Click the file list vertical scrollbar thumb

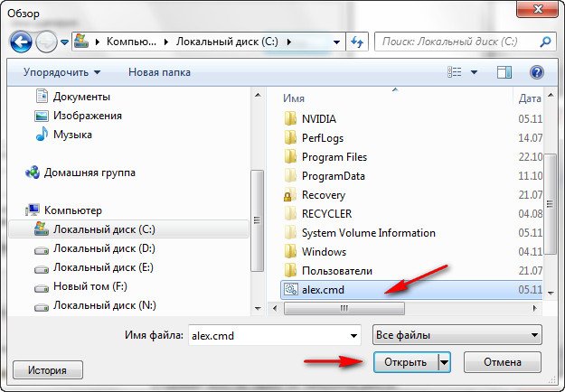pos(550,204)
